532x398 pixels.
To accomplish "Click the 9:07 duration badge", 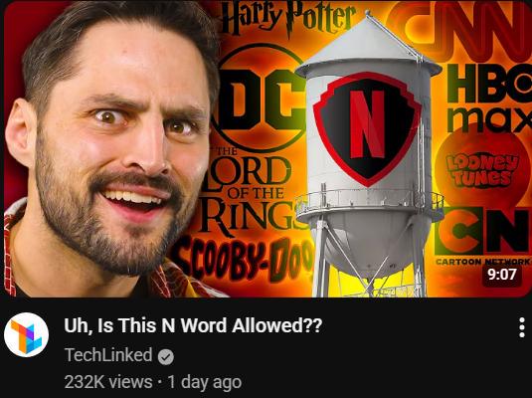I will coord(502,274).
